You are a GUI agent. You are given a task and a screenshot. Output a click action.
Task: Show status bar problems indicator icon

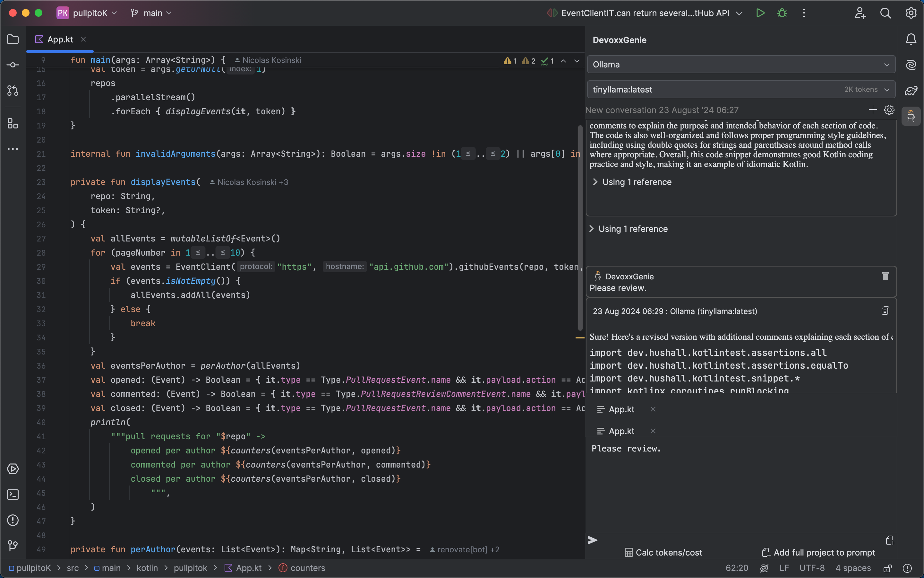click(x=908, y=568)
